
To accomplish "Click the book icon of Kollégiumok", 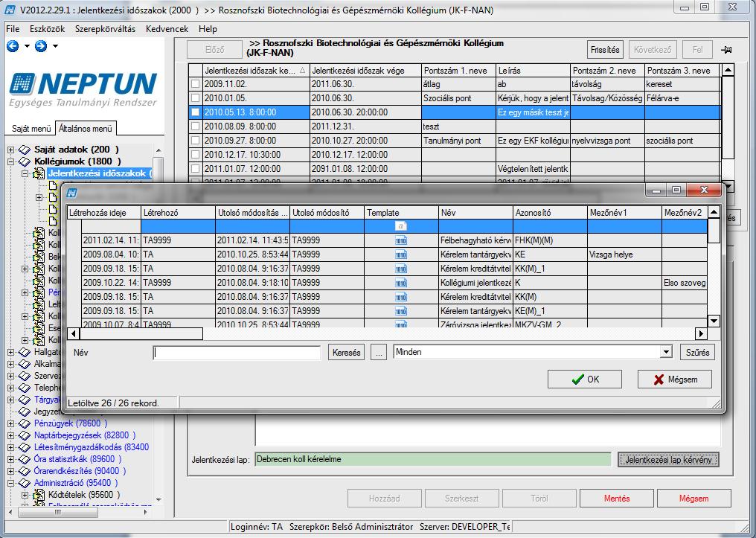I will pyautogui.click(x=25, y=161).
